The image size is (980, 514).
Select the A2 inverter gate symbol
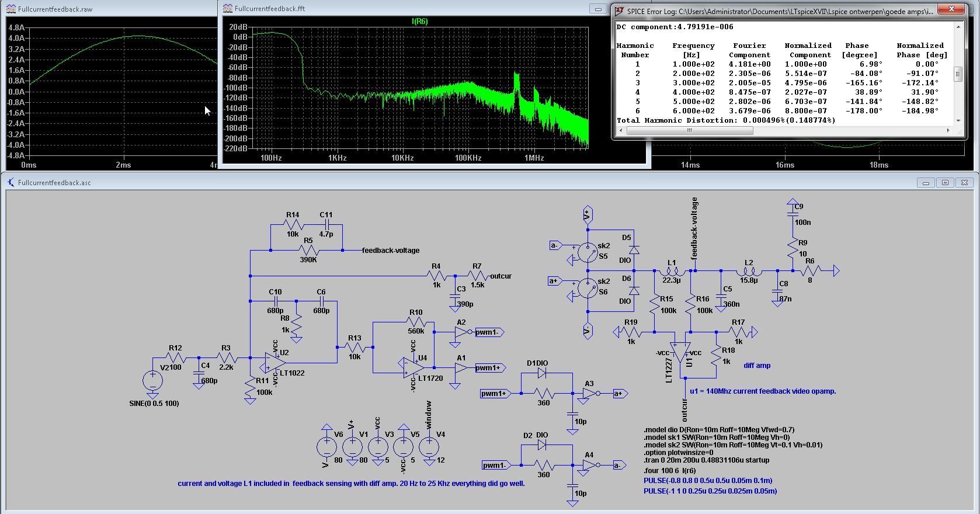pos(463,332)
